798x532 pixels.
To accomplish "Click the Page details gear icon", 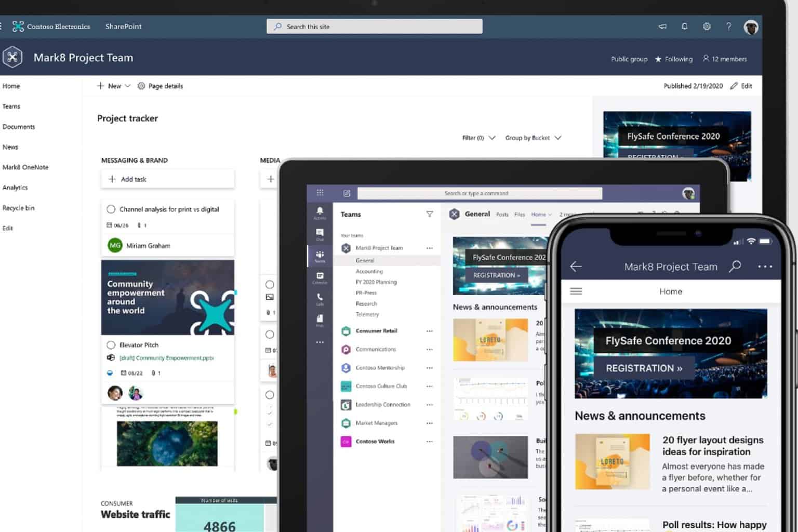I will coord(141,86).
